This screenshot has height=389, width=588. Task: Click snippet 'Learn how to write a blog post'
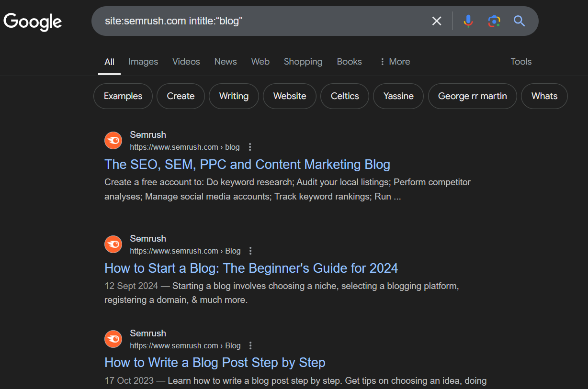click(x=327, y=381)
